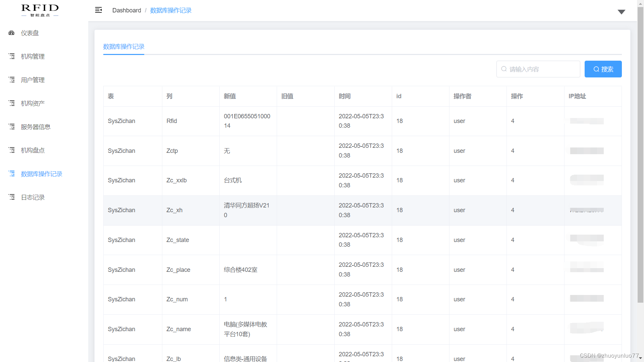Focus the 请输入内容 search field

[x=538, y=69]
